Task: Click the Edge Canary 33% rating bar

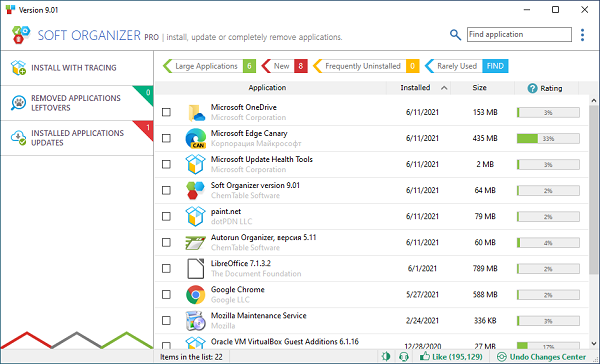Action: point(548,139)
